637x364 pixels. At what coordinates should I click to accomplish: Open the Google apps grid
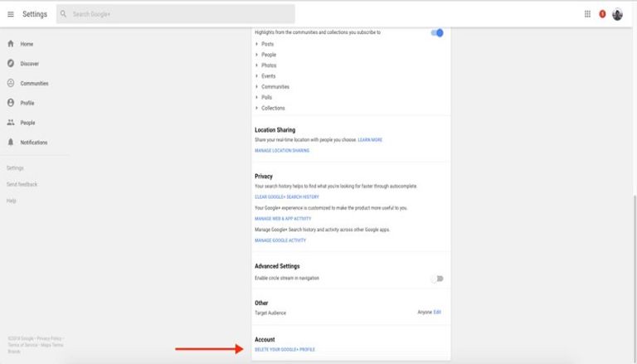pyautogui.click(x=588, y=14)
